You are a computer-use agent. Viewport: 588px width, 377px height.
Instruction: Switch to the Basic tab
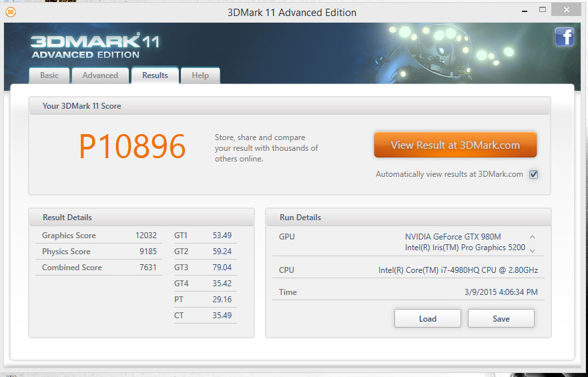click(49, 75)
